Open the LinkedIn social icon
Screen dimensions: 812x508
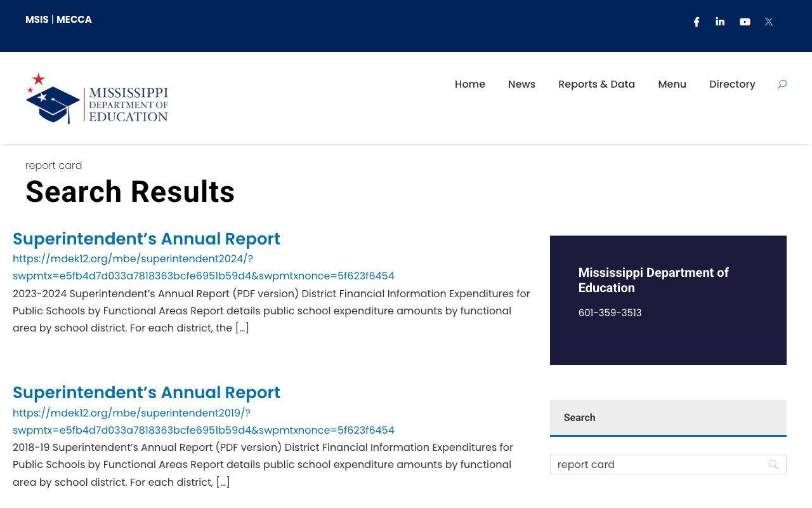click(720, 22)
